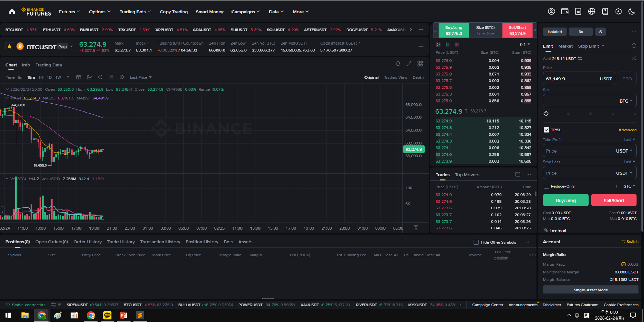Click the Take Profit price field
This screenshot has width=644, height=322.
click(x=589, y=151)
